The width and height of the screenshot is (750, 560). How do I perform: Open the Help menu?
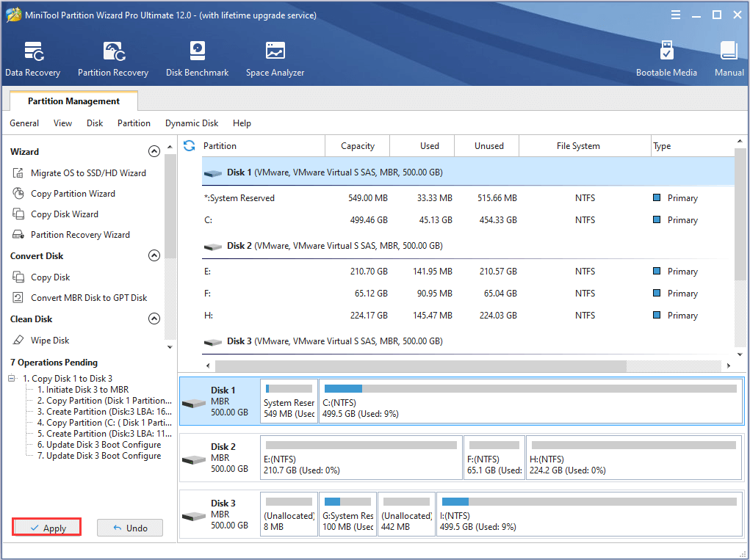(x=242, y=123)
